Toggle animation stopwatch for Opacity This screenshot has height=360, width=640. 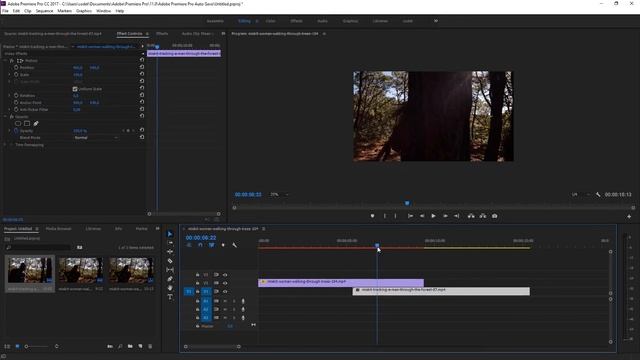pyautogui.click(x=16, y=131)
